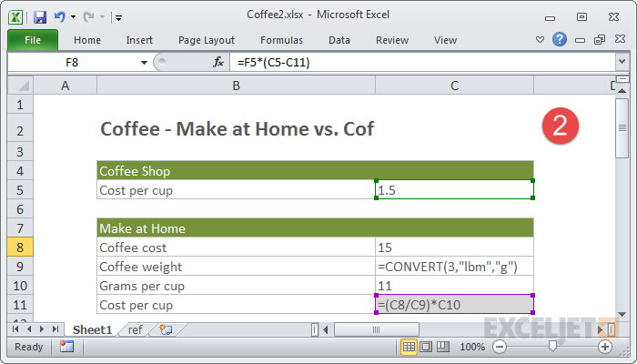Open the Redo history dropdown arrow
The height and width of the screenshot is (364, 637).
click(102, 17)
